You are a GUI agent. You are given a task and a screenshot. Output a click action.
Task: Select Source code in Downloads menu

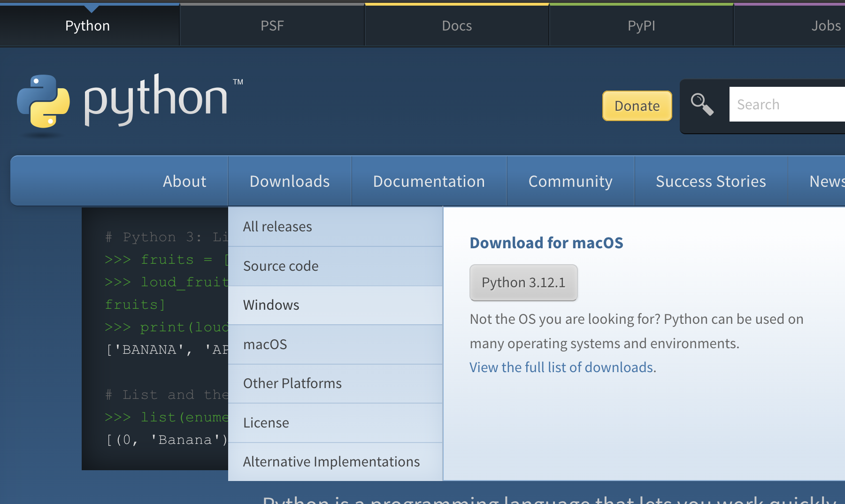point(335,266)
